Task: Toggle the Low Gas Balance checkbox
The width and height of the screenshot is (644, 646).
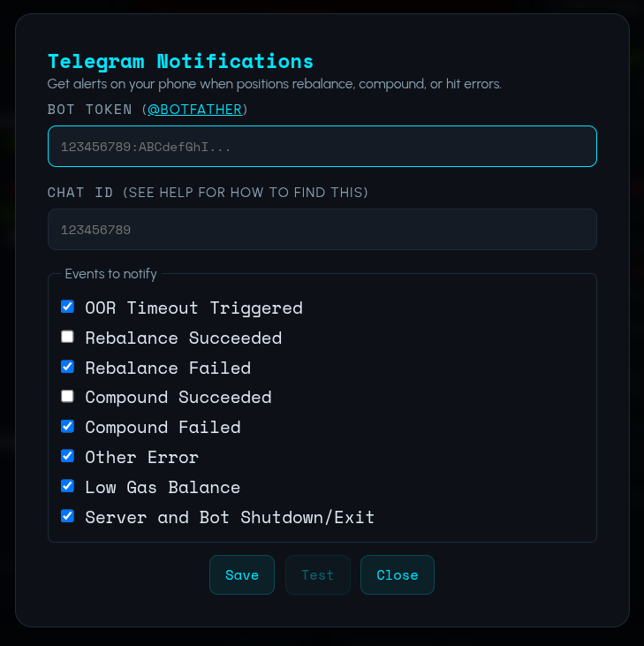Action: coord(67,486)
